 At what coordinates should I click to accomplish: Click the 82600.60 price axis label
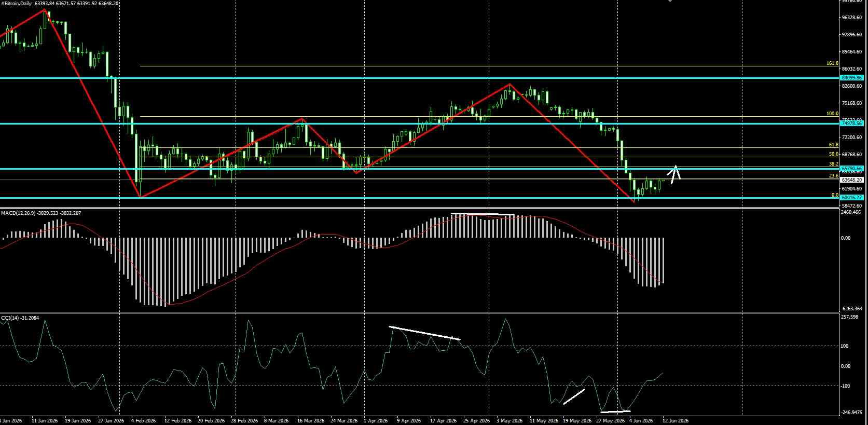852,86
